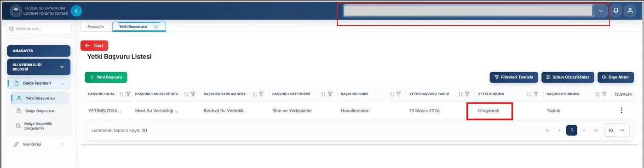Go to the first page of results
Screen dimensions: 644x168
[547, 130]
